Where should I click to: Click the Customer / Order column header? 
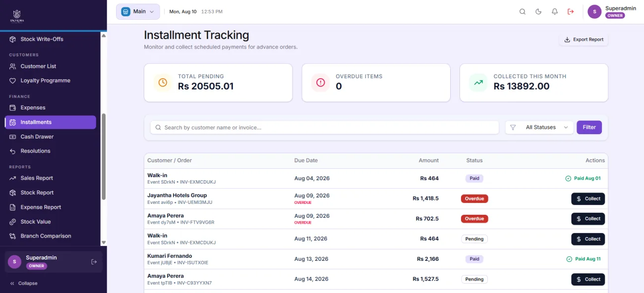pyautogui.click(x=170, y=160)
